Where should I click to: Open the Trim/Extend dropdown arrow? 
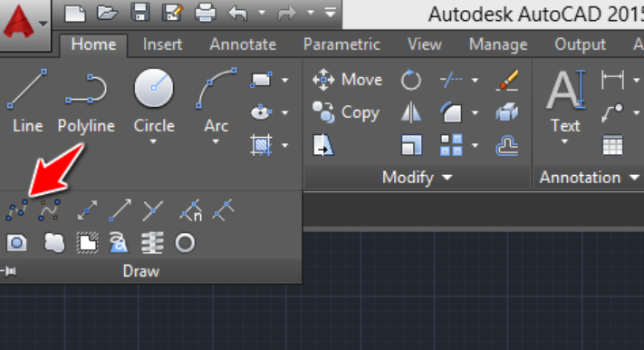point(475,80)
